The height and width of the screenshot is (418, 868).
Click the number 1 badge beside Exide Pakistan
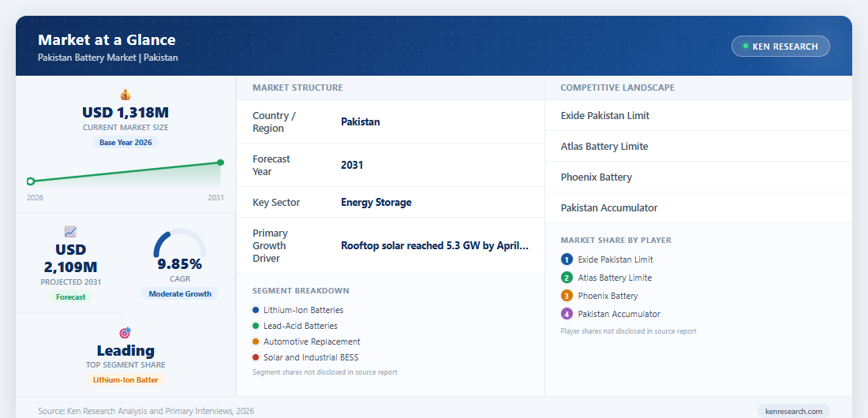[x=567, y=259]
